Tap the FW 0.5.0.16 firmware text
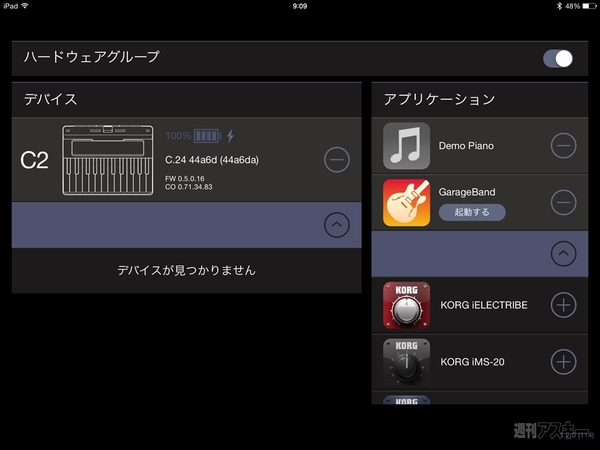The image size is (600, 450). (184, 179)
